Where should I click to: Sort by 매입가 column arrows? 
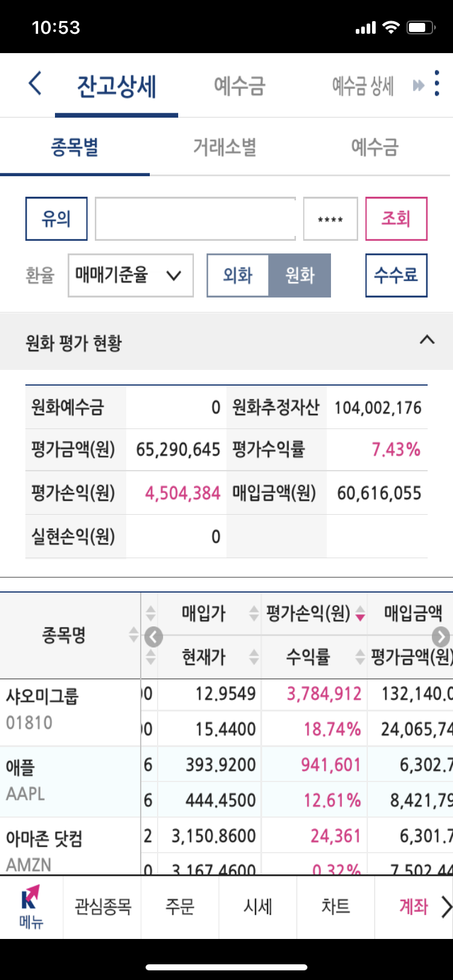tap(254, 614)
